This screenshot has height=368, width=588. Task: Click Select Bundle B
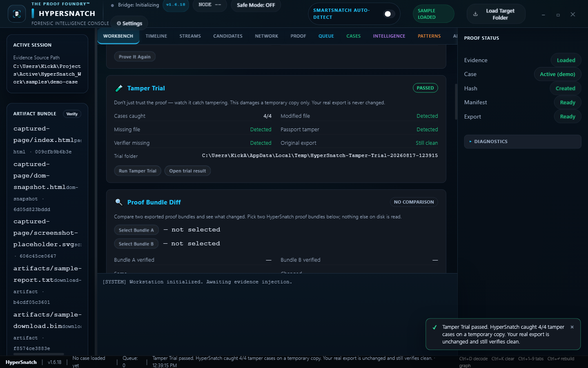pyautogui.click(x=136, y=244)
